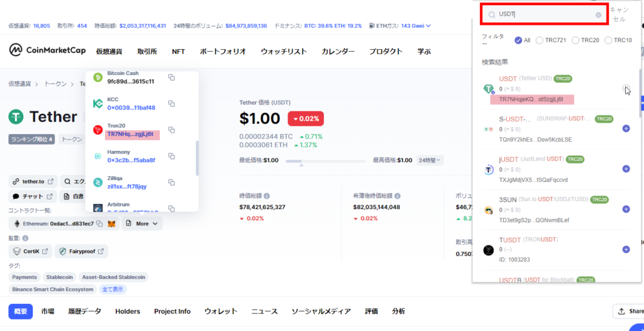Clear the USDT search text
Screen dimensions: 644x331
[x=598, y=14]
